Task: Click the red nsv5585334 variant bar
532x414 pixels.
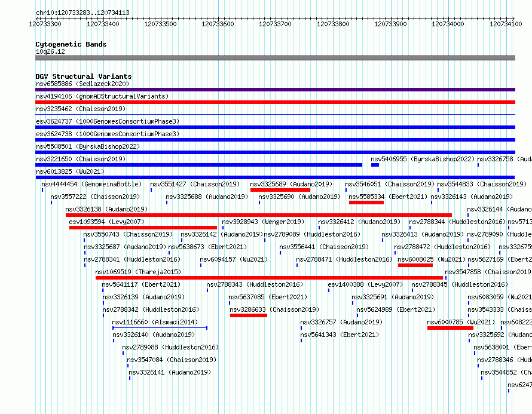Action: (366, 203)
